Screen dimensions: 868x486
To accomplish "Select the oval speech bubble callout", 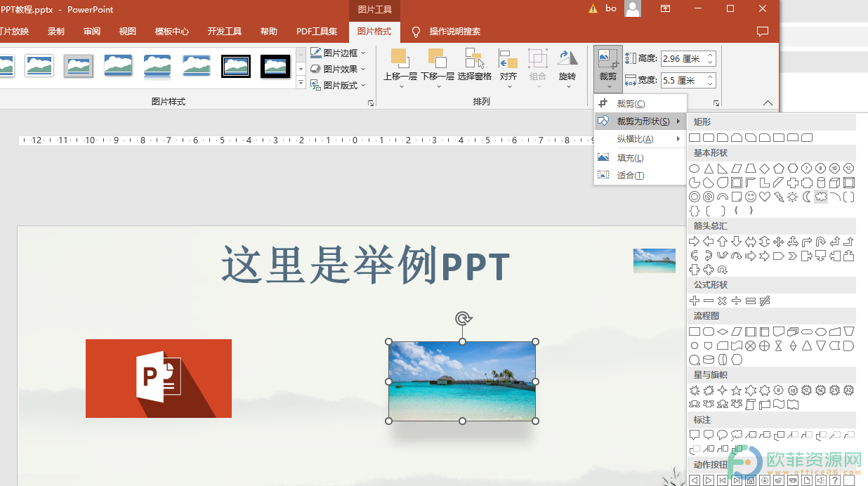I will tap(723, 435).
